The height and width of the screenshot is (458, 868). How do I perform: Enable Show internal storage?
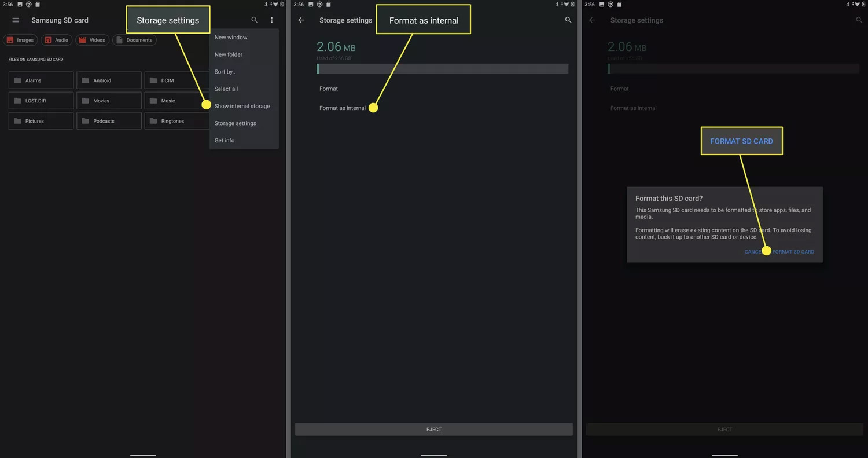(242, 106)
